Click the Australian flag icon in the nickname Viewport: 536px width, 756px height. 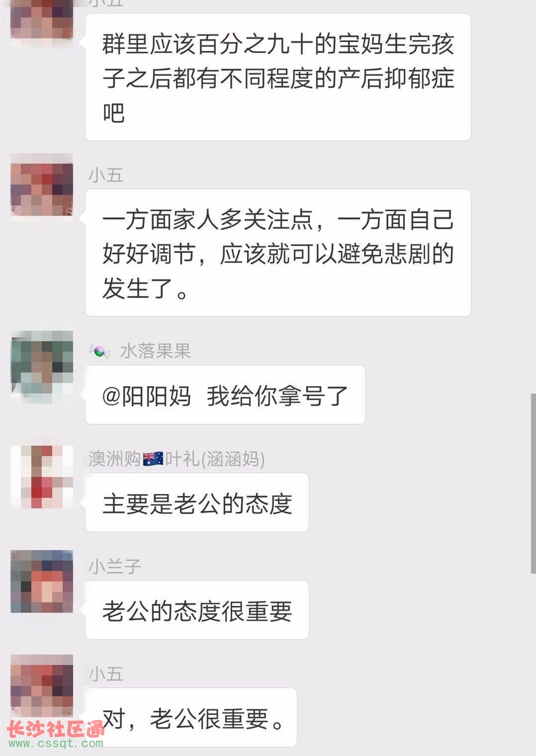click(x=153, y=459)
